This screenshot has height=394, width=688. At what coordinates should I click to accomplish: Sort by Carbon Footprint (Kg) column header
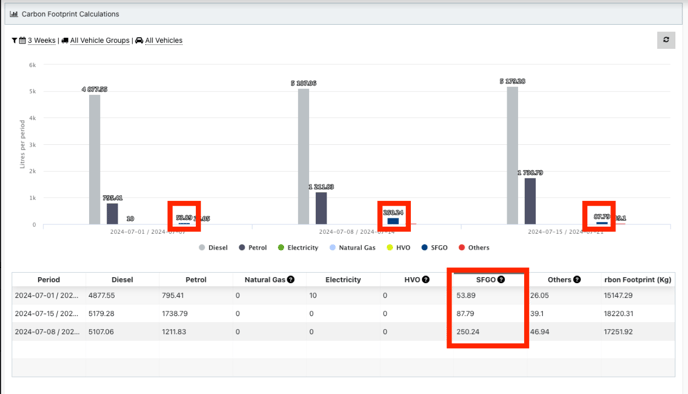click(x=638, y=279)
